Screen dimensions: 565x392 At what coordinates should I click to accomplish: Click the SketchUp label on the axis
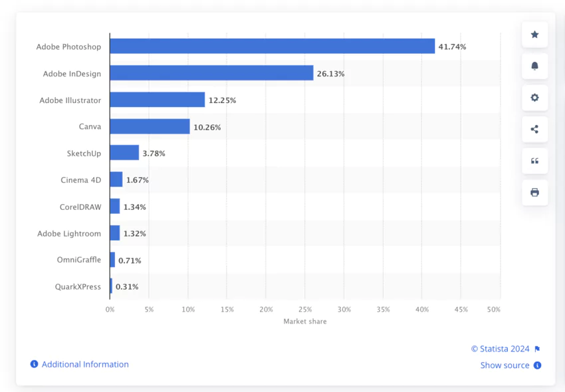pyautogui.click(x=86, y=153)
